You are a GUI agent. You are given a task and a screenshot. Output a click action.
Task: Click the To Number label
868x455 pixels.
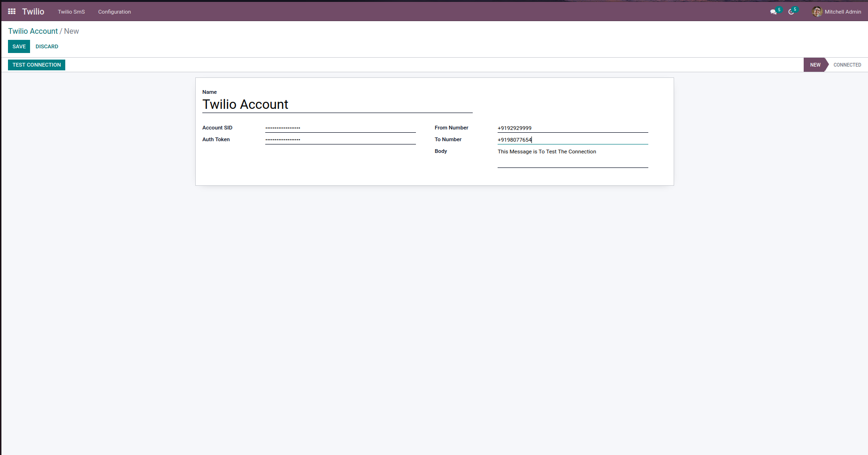[448, 139]
